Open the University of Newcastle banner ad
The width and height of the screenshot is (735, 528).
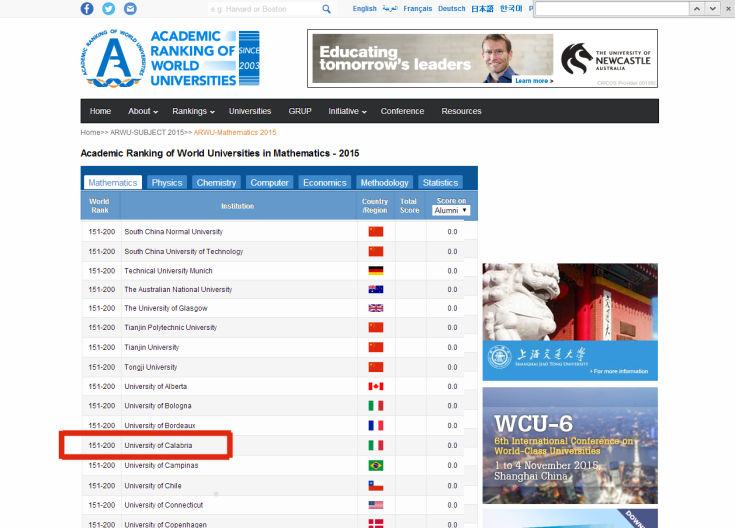pos(483,58)
